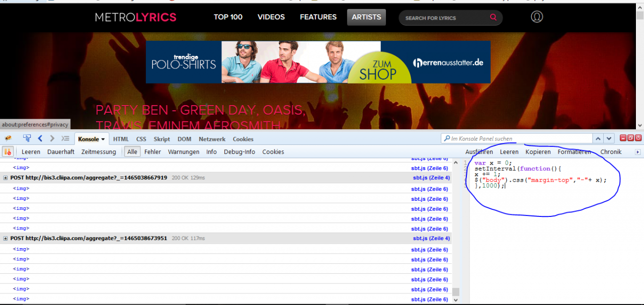The width and height of the screenshot is (644, 305).
Task: Click the MetroLyrics logo
Action: pos(136,18)
